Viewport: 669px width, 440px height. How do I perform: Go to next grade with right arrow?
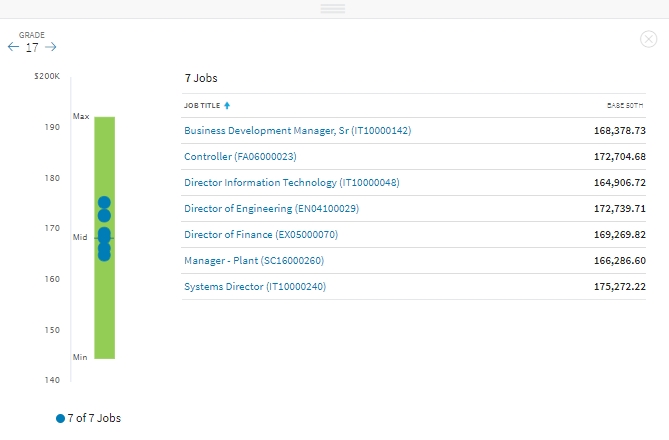[51, 47]
